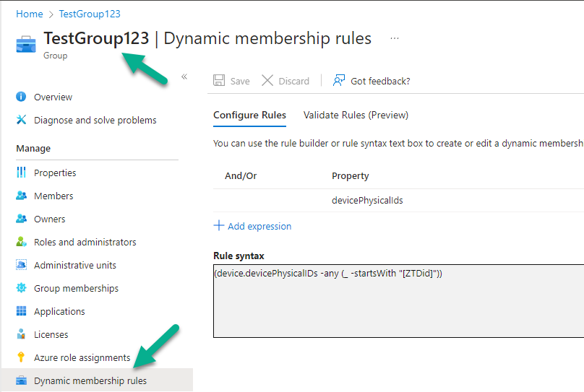584x392 pixels.
Task: Click Add expression link
Action: click(x=259, y=226)
